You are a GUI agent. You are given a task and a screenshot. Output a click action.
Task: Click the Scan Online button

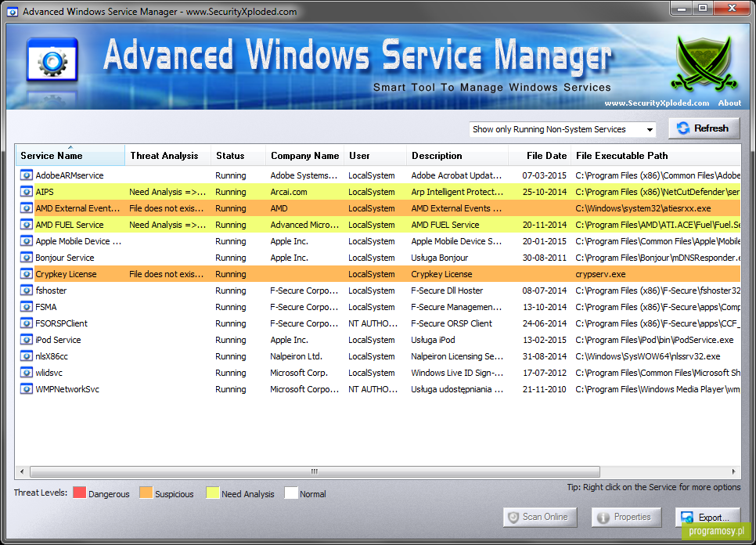click(540, 517)
